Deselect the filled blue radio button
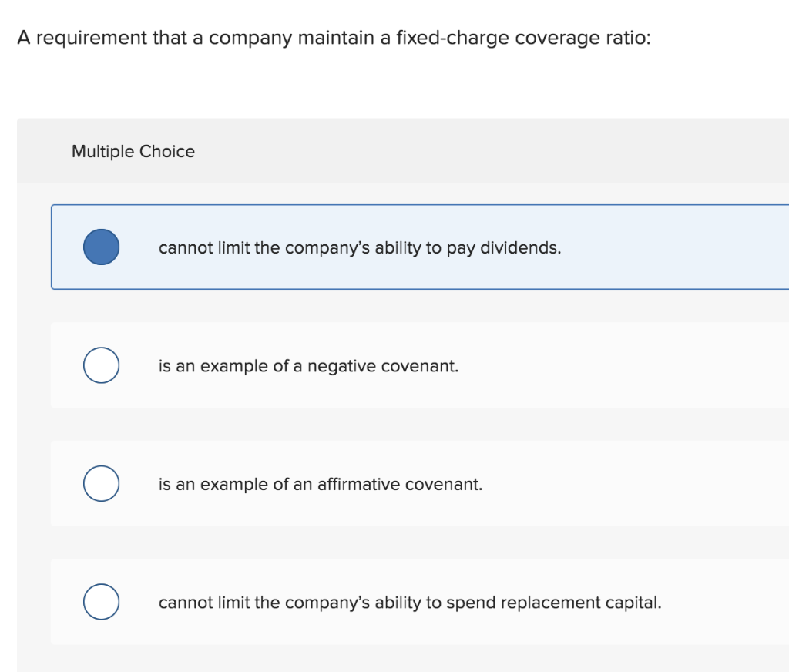Image resolution: width=789 pixels, height=672 pixels. coord(100,247)
